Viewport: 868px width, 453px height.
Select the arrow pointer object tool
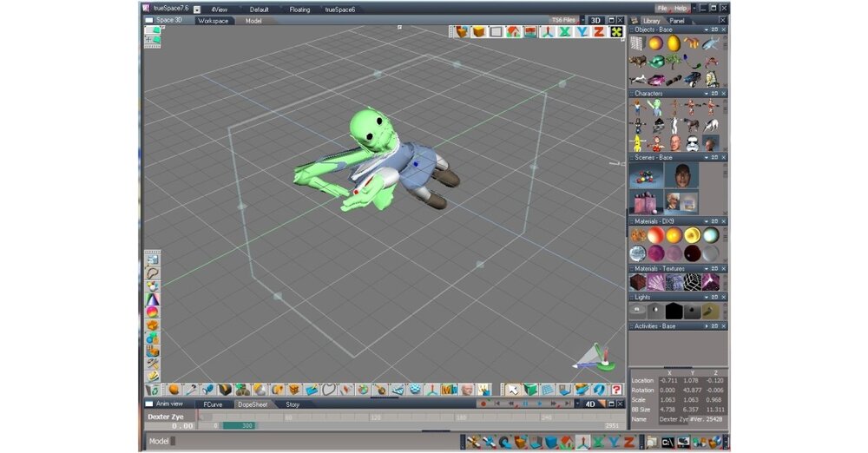pyautogui.click(x=512, y=390)
